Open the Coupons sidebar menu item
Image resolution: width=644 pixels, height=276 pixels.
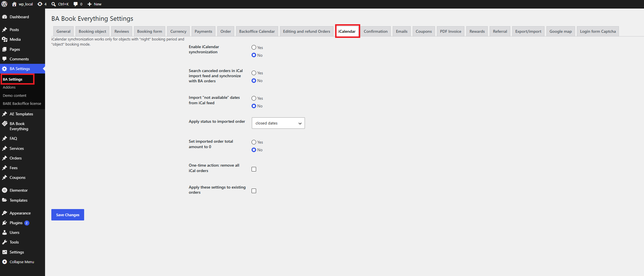17,177
